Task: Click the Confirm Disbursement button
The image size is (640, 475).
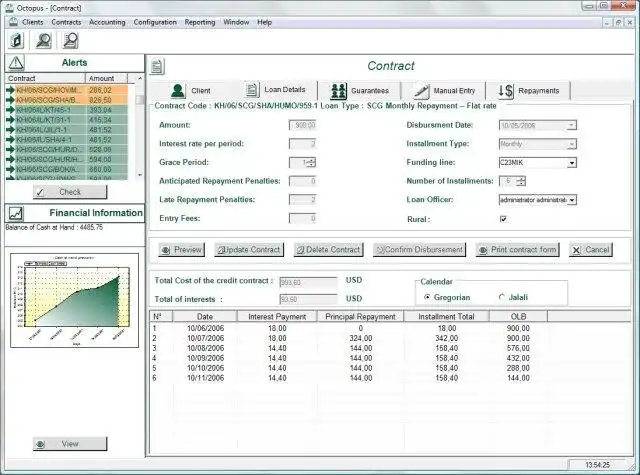Action: click(419, 250)
